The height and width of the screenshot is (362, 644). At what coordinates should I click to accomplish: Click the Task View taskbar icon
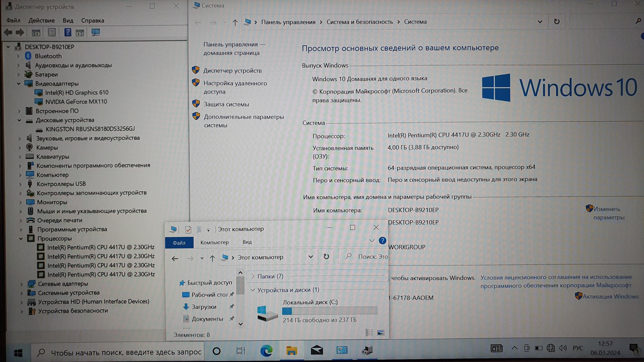(241, 351)
